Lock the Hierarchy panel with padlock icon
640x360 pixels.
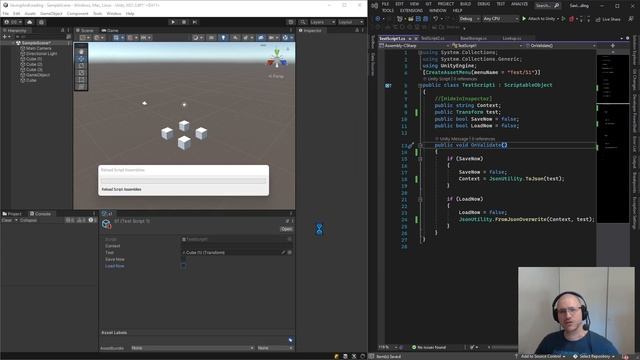point(62,30)
